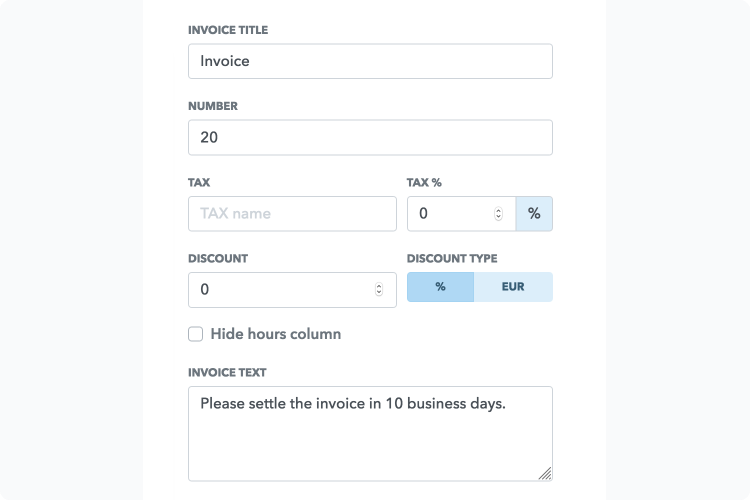Decrease Discount using the spinner down arrow
The width and height of the screenshot is (750, 500).
click(379, 292)
